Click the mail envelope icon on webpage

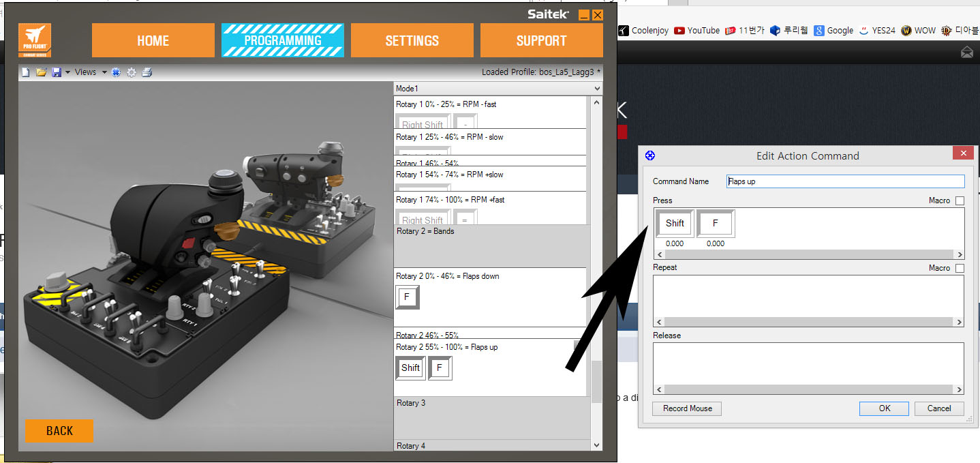tap(967, 53)
